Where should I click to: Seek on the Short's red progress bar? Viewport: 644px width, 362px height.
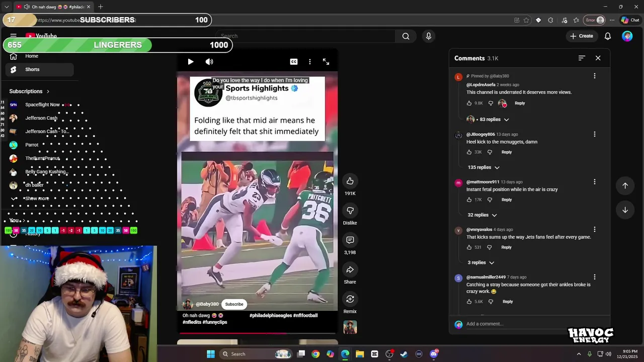tap(257, 332)
